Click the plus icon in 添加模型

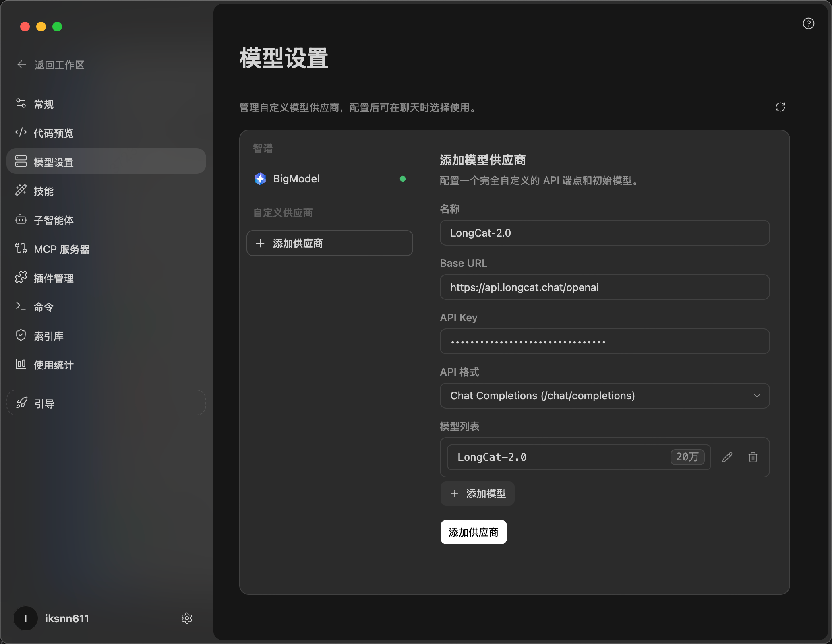454,493
